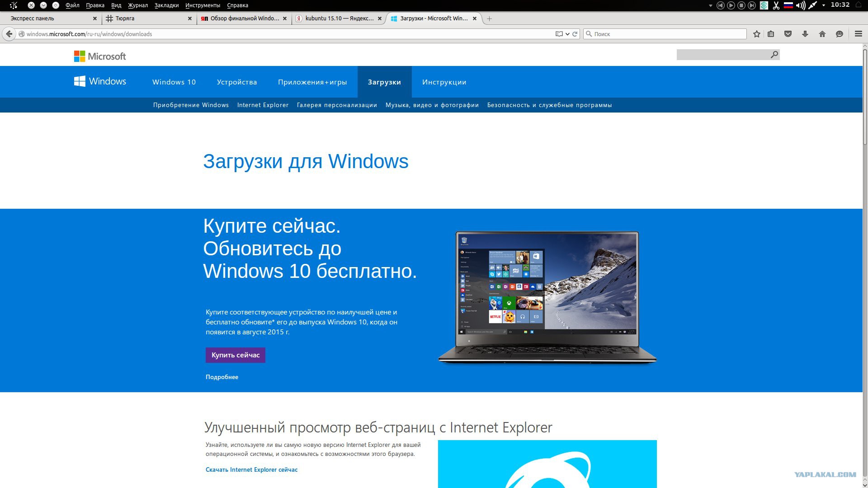The height and width of the screenshot is (488, 868).
Task: Open the Инструкции navigation item
Action: click(444, 82)
